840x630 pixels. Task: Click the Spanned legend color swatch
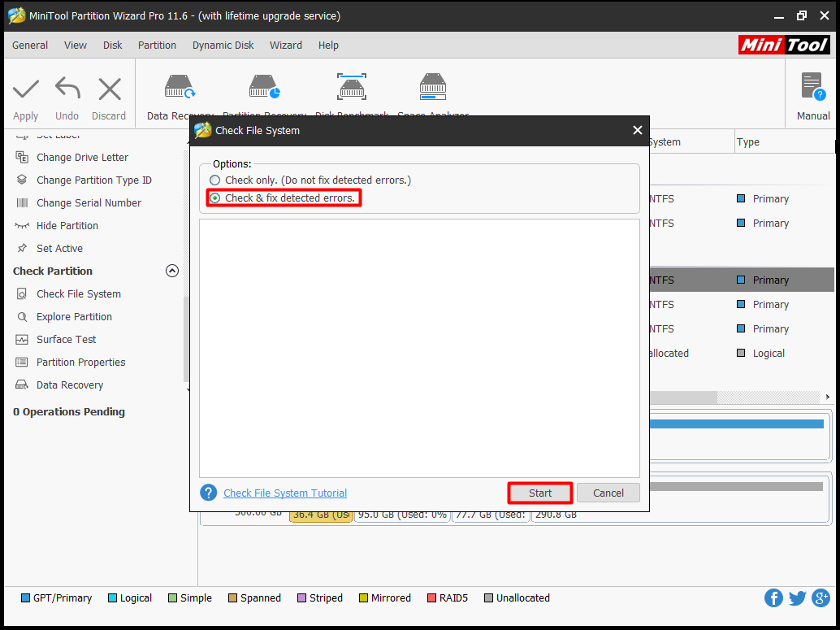232,597
